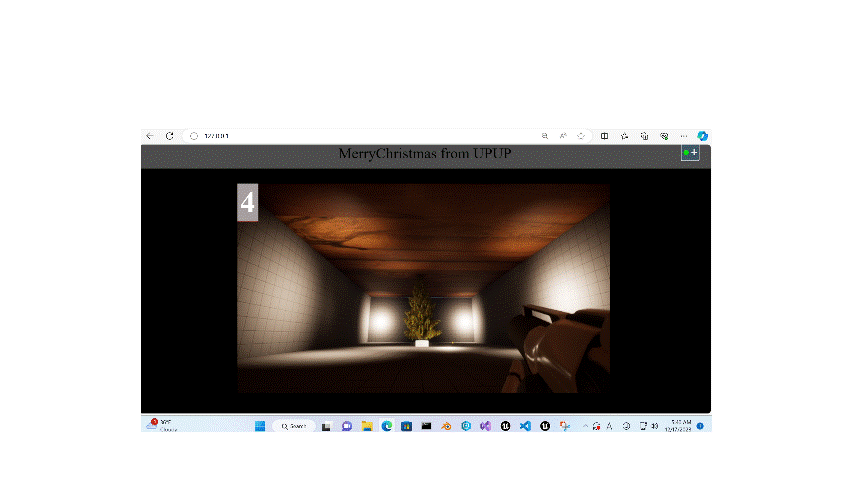Expand the hidden system tray icons
The image size is (853, 480).
[x=585, y=426]
